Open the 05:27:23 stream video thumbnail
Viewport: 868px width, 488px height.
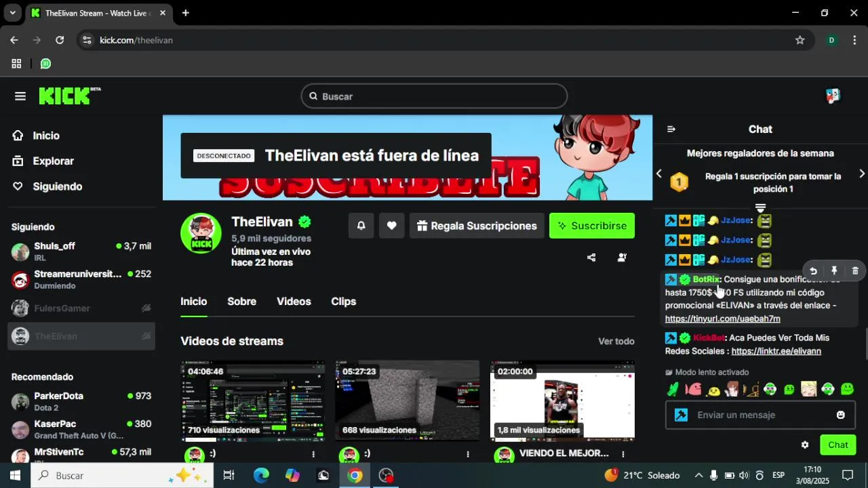tap(407, 401)
